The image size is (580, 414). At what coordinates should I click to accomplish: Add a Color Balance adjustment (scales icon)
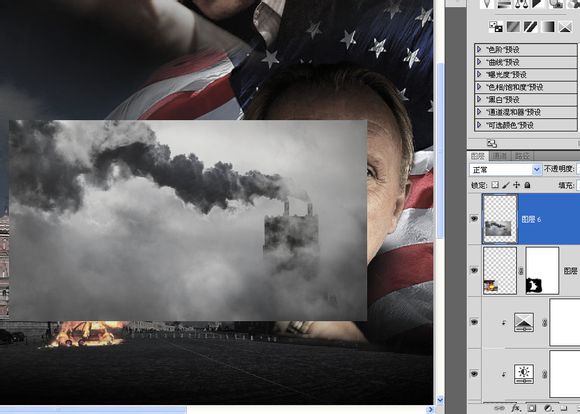(x=521, y=4)
